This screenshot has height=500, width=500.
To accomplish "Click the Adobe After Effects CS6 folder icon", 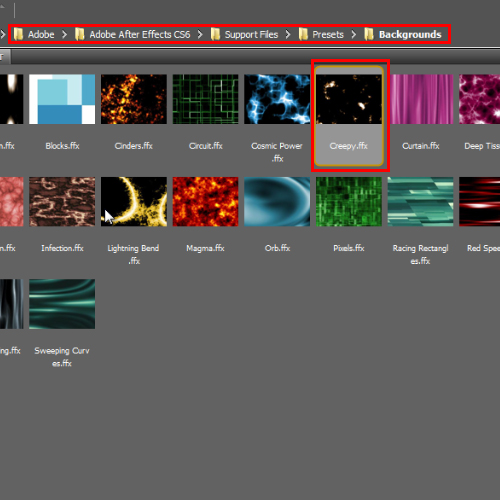I will (80, 34).
